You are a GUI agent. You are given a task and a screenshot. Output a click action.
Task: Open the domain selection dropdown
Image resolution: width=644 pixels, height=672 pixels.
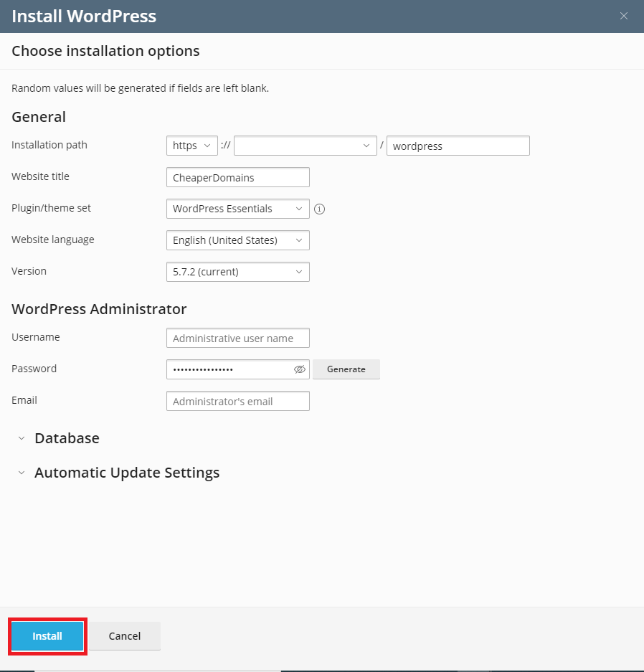tap(305, 146)
